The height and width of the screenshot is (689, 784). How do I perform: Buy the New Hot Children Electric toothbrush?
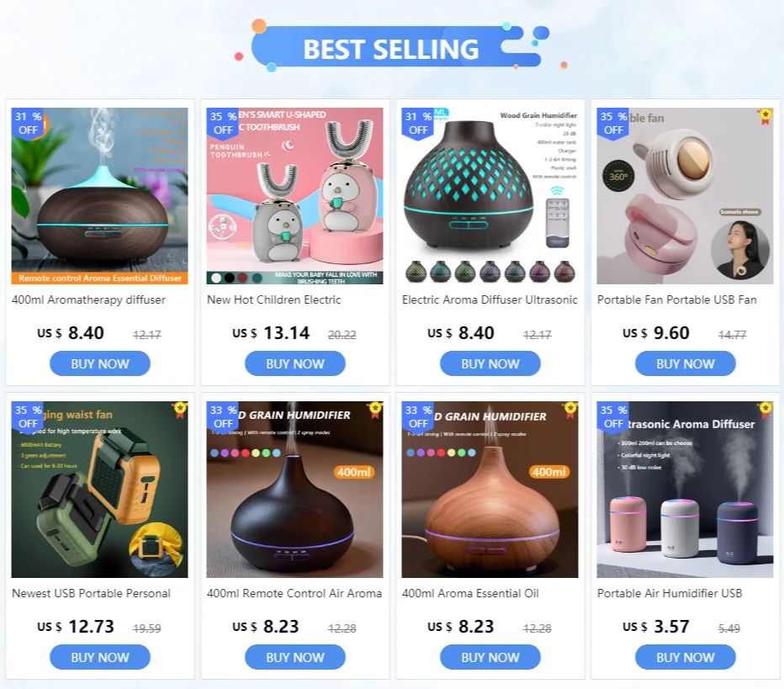[295, 363]
